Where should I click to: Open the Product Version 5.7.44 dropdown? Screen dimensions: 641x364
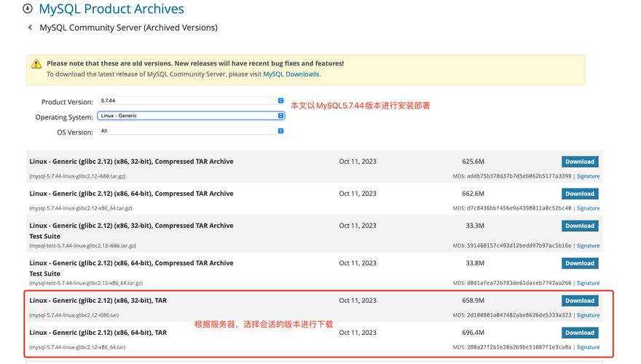coord(191,100)
